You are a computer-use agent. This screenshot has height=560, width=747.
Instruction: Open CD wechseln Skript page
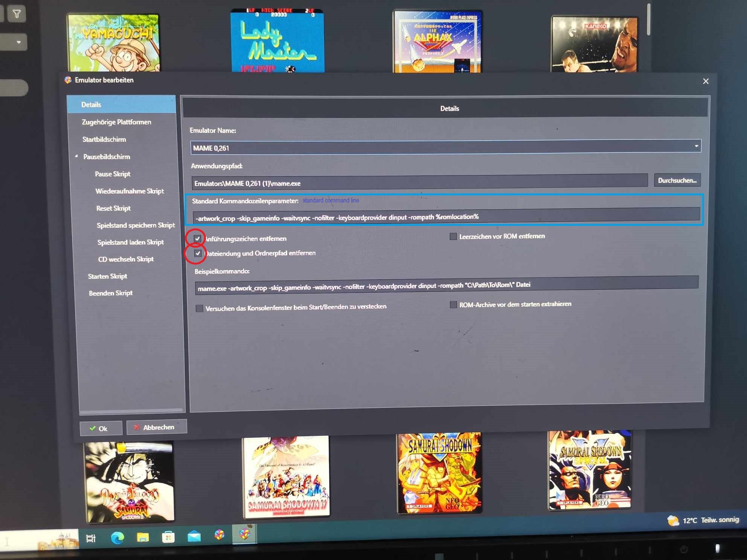pos(126,259)
